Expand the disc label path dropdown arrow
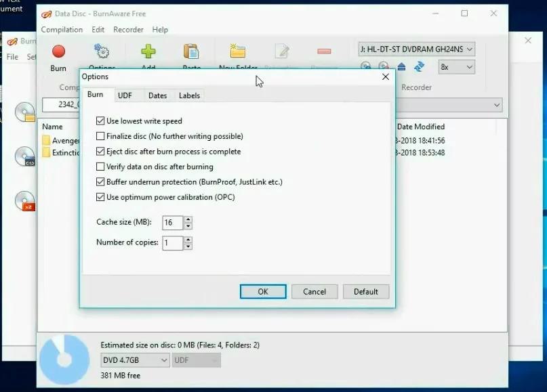 [496, 105]
